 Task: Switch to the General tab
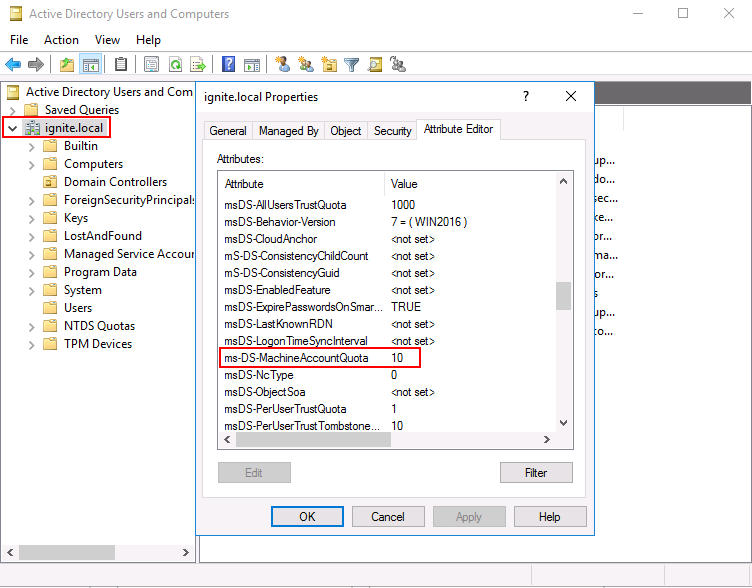228,131
